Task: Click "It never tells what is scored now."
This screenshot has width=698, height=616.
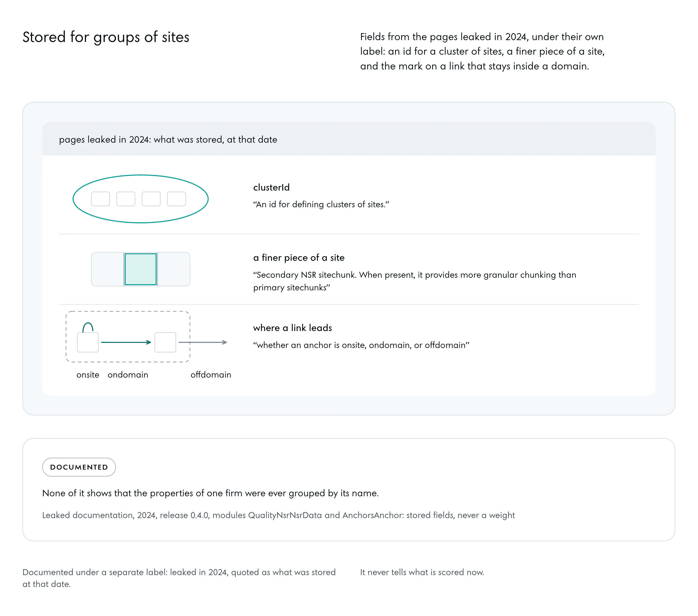Action: coord(422,572)
